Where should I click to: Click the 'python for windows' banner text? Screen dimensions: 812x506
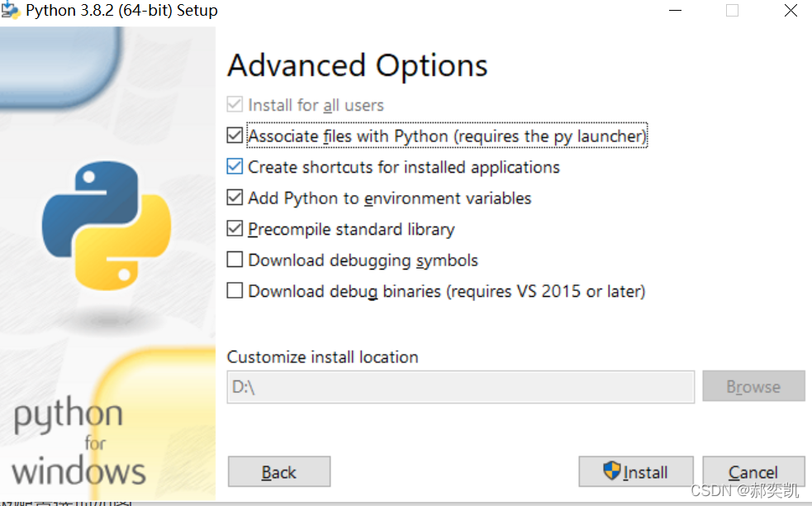79,444
